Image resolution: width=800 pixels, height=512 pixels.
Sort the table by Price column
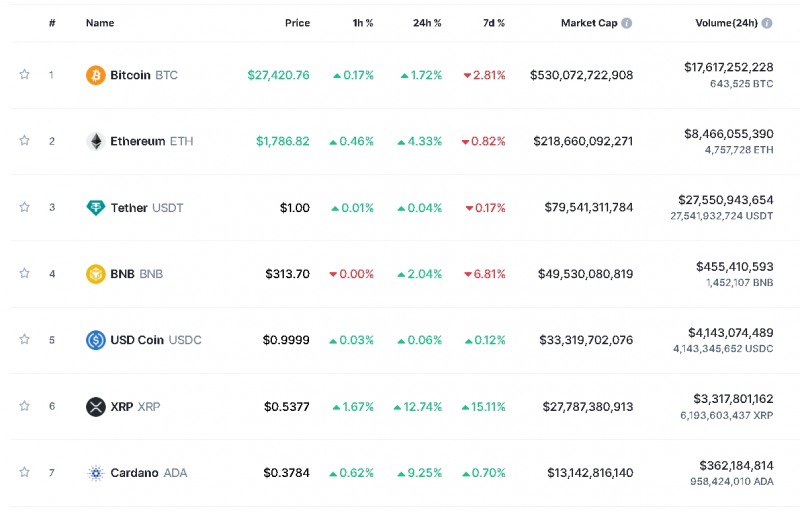[x=297, y=23]
